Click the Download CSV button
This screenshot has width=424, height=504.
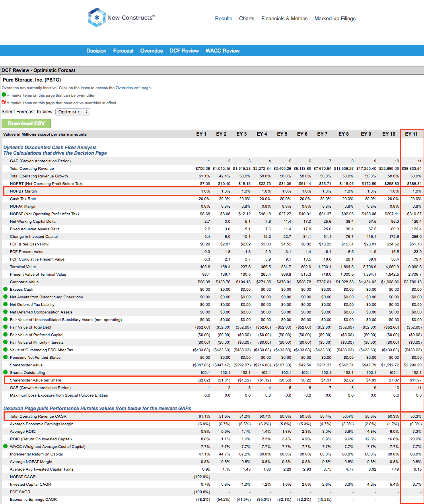click(26, 123)
